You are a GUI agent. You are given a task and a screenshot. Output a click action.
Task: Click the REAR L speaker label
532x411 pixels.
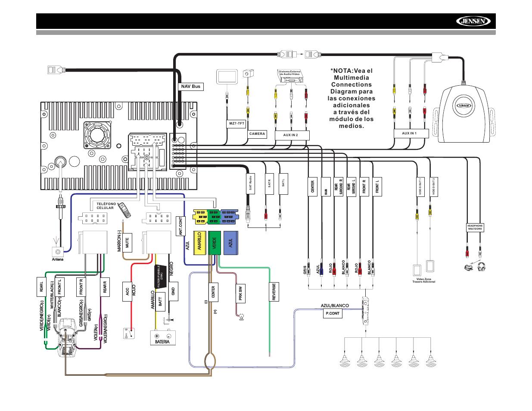pos(42,287)
